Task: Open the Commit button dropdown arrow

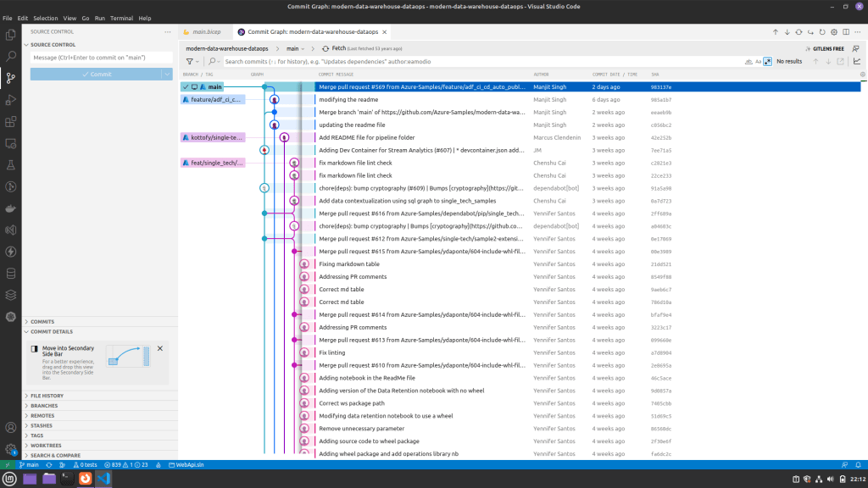Action: 167,74
